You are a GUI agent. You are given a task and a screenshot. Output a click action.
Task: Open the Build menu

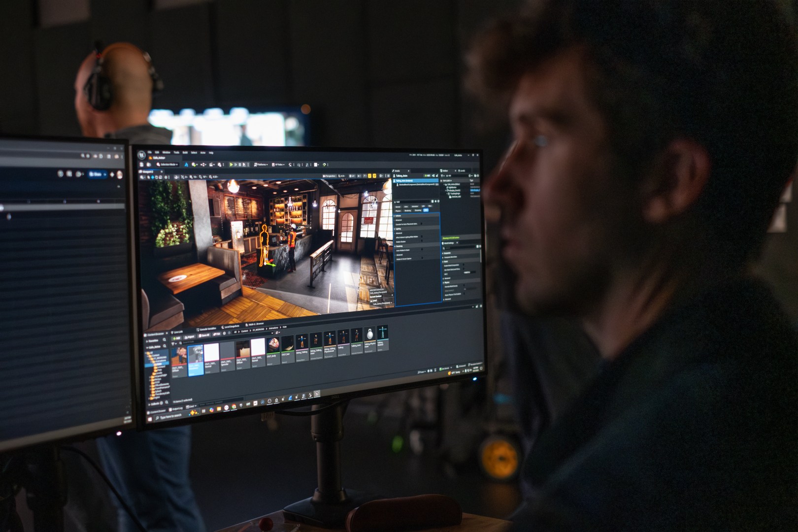tap(186, 153)
